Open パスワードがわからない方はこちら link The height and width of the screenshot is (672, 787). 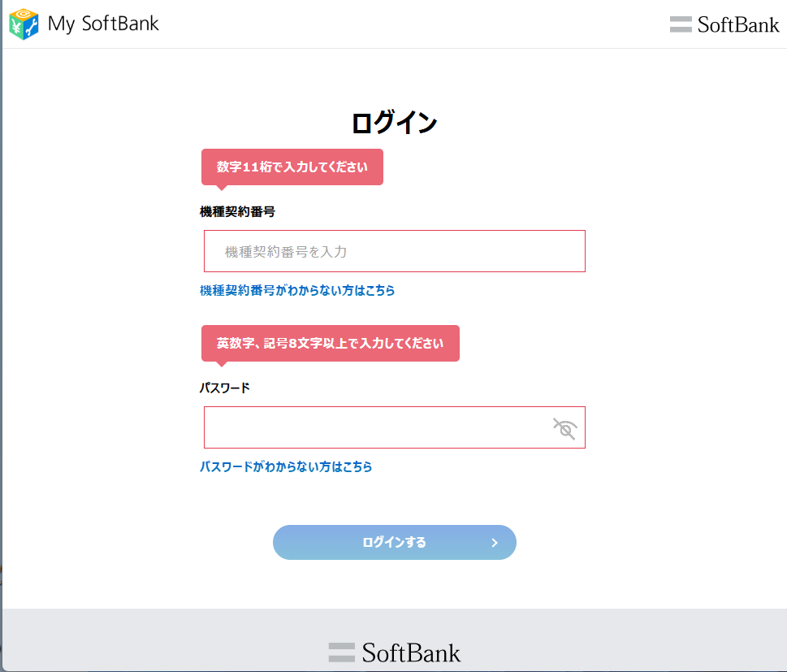[x=286, y=466]
